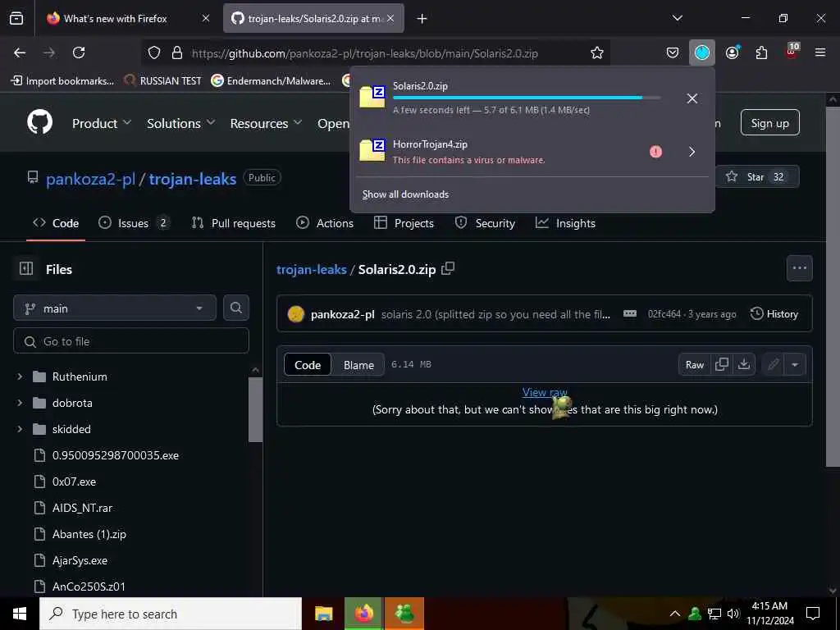
Task: Select 0x07.exe in file tree
Action: tap(74, 481)
